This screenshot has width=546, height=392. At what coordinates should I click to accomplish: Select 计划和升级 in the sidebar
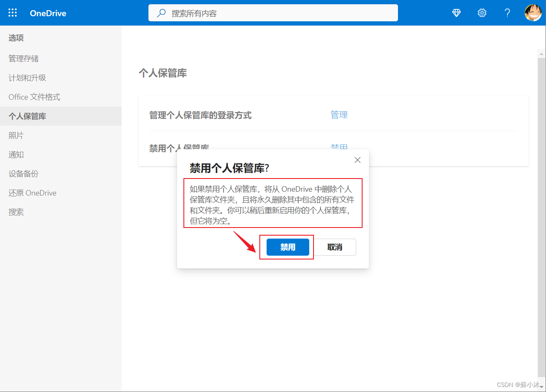[x=61, y=78]
